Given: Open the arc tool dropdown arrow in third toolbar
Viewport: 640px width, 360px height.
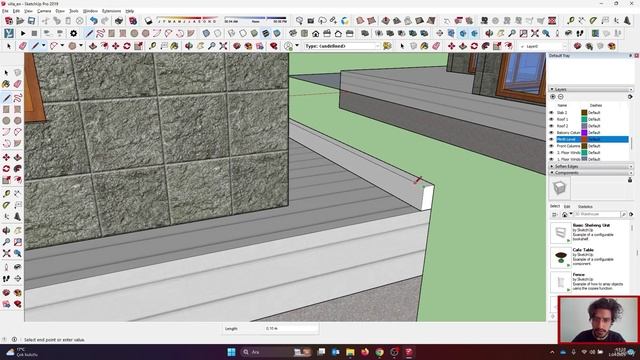Looking at the screenshot, I should (62, 46).
